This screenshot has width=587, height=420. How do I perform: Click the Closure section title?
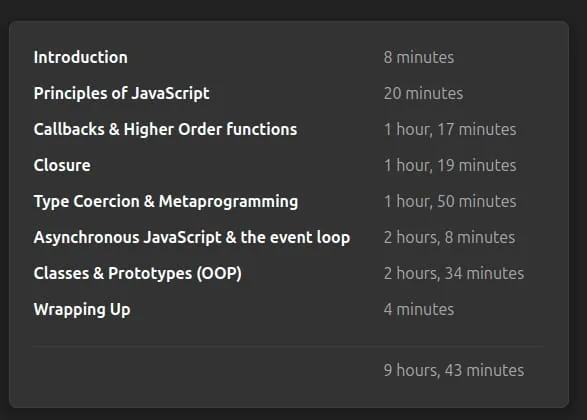(x=62, y=165)
